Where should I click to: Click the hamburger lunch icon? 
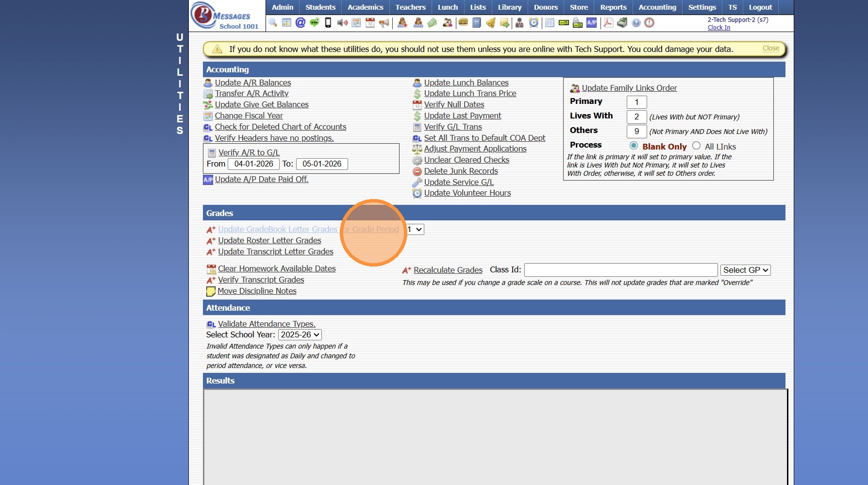[x=463, y=23]
